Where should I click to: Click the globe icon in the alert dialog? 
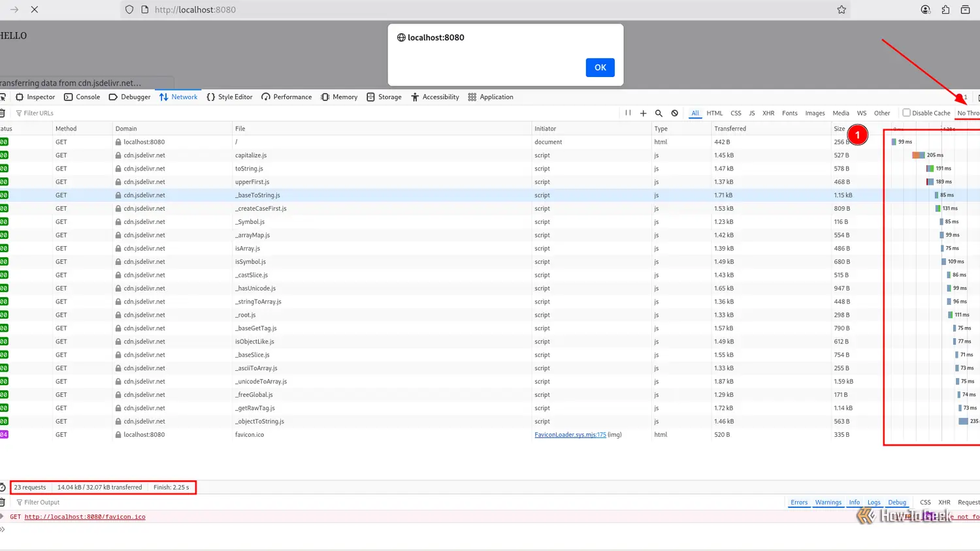[x=401, y=37]
